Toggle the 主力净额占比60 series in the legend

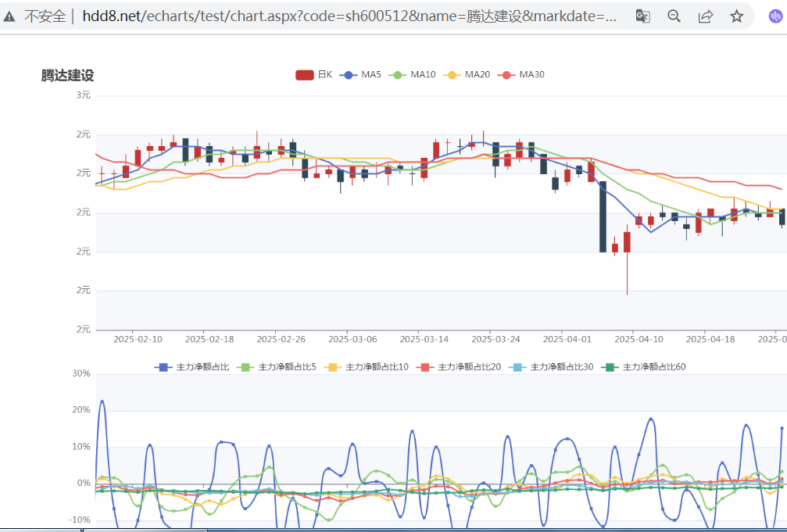coord(643,367)
